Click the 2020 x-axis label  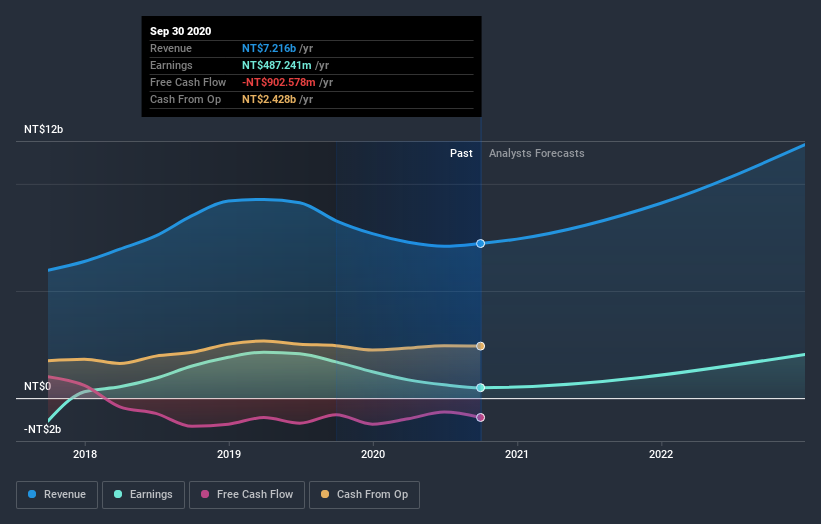373,454
